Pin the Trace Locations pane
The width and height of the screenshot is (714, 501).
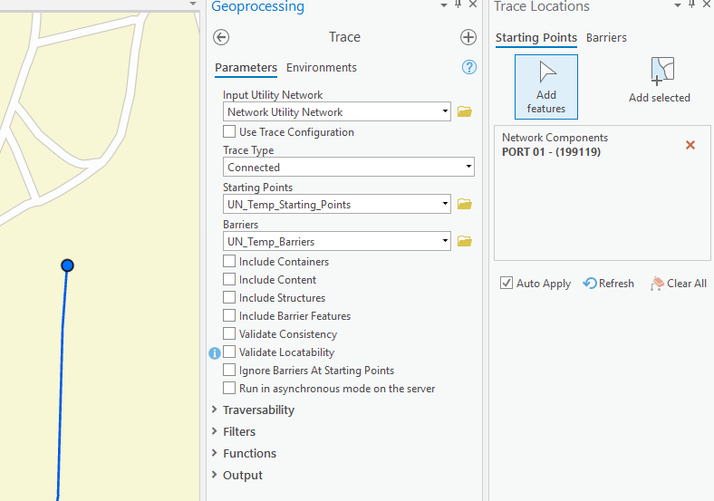click(692, 5)
